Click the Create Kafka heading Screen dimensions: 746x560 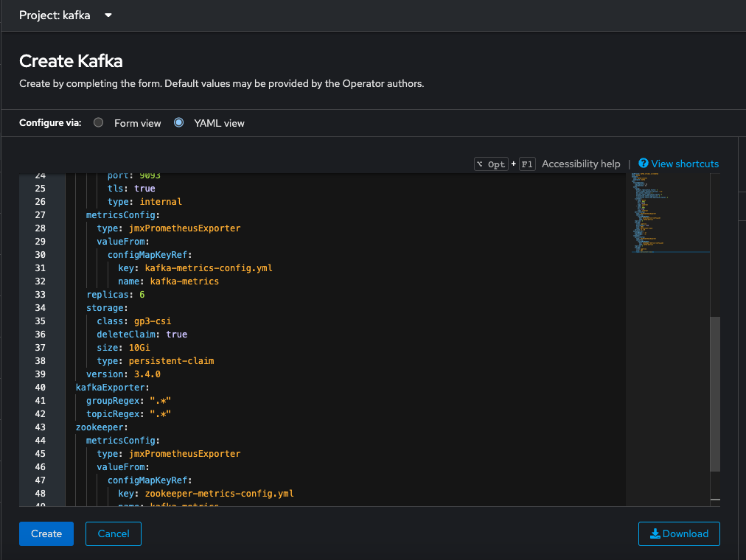coord(71,61)
